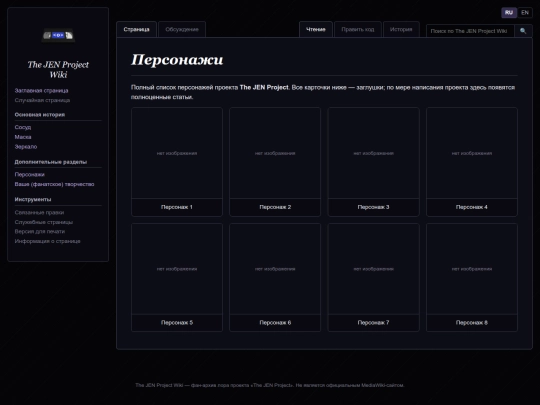
Task: Open the Персонаж 2 card label
Action: coord(275,207)
